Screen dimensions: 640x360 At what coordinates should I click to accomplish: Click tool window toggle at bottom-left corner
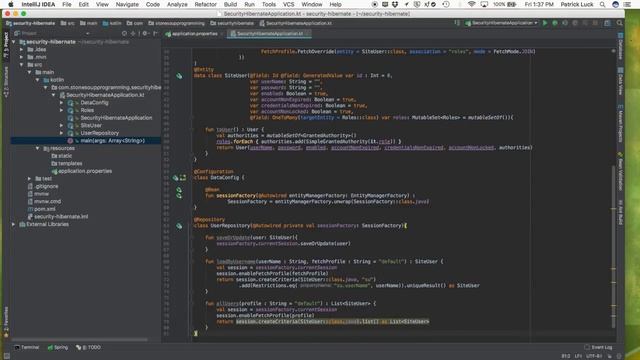[x=7, y=356]
